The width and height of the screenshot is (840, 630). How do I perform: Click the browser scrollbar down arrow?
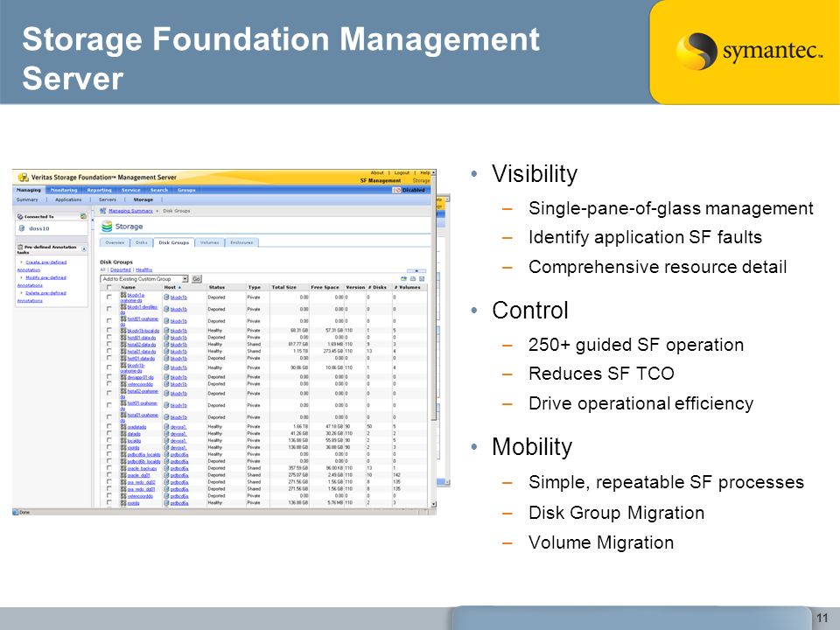(433, 504)
